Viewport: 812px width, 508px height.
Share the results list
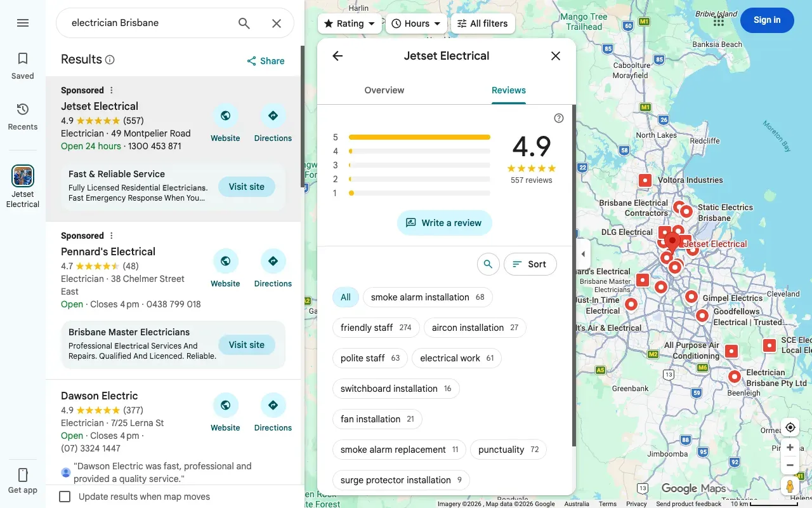266,61
